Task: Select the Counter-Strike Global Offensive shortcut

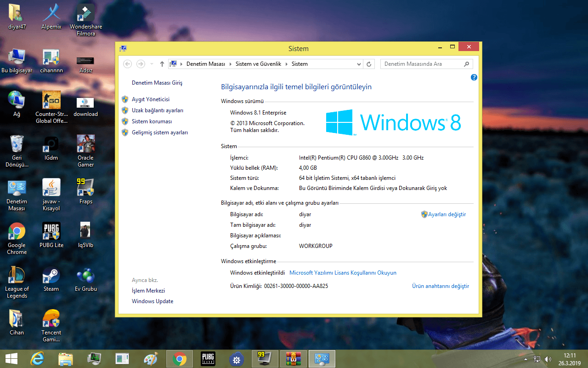Action: 51,107
